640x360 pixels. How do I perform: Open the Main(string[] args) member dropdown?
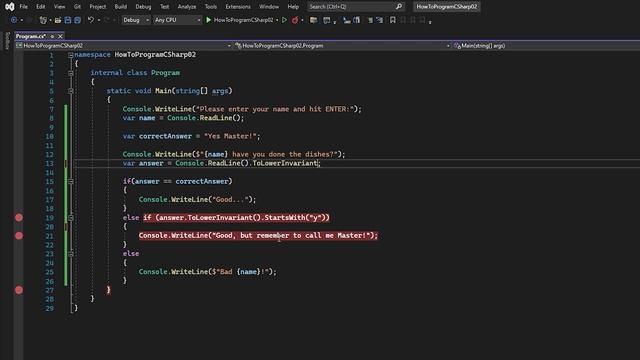coord(546,46)
